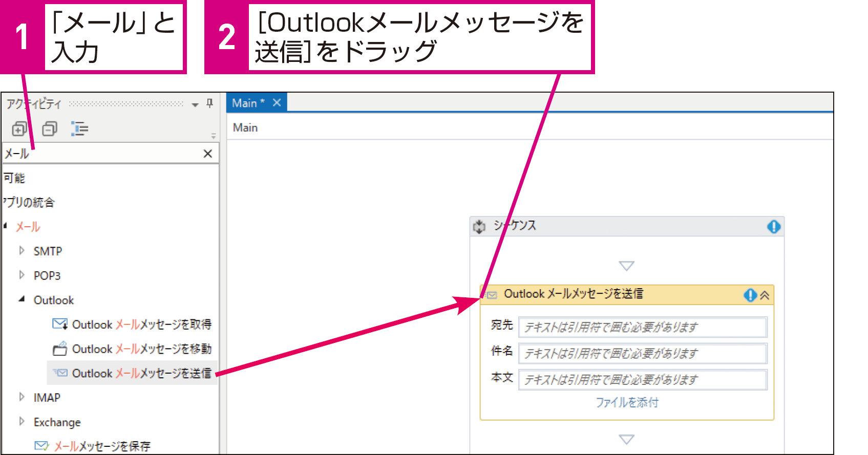Click the icon beside Outlook メールメッセージを移動
This screenshot has width=868, height=455.
point(60,349)
